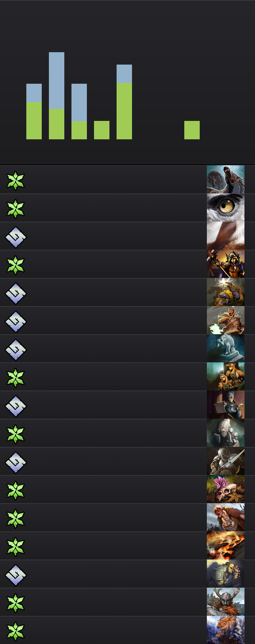Click the short all-green bar between the taller stacked bars
Image resolution: width=255 pixels, height=644 pixels.
click(102, 130)
